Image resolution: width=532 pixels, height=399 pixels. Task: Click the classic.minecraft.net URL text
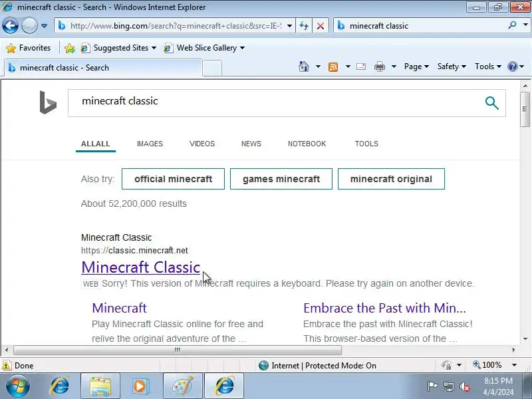tap(134, 251)
